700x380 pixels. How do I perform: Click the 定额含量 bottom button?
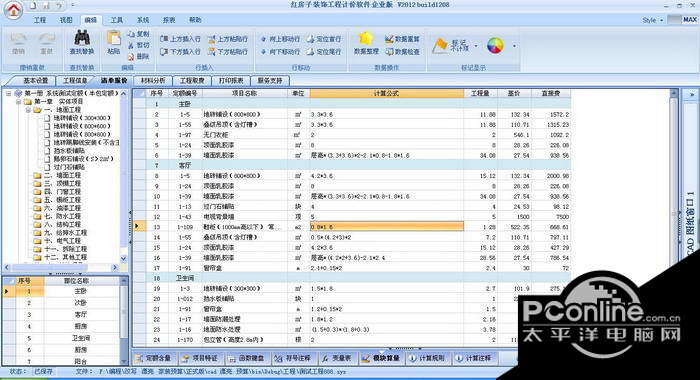point(154,358)
